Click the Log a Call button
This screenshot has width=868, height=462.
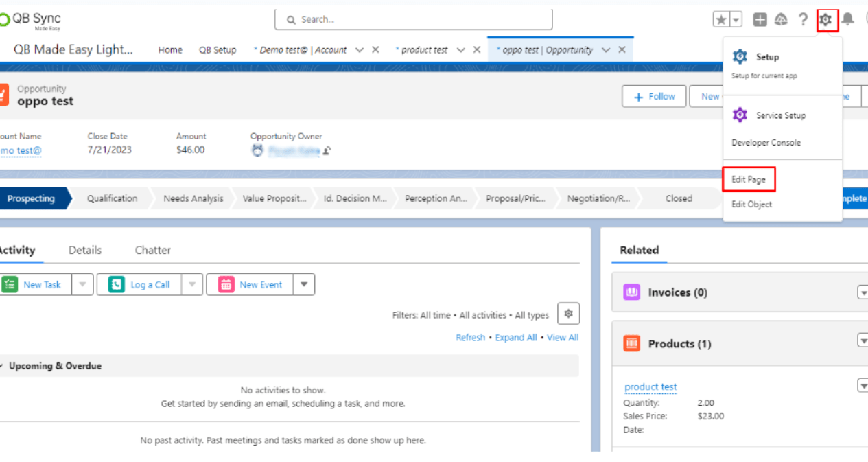click(140, 285)
